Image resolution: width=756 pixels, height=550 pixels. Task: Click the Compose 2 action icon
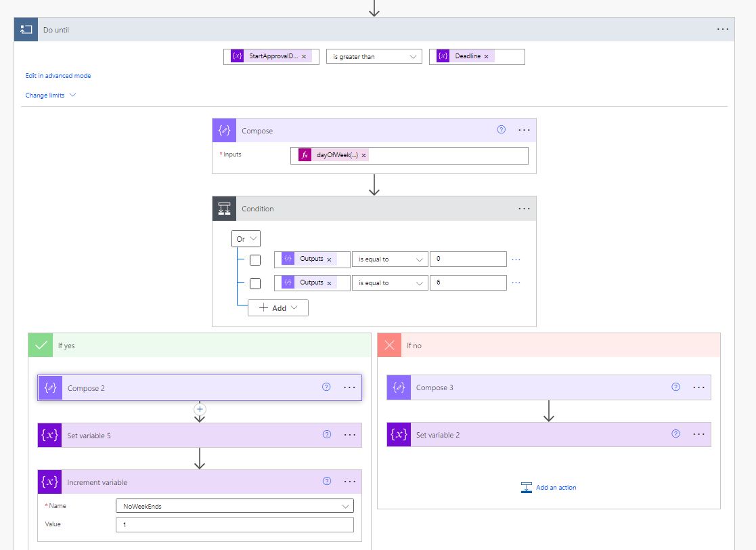(50, 387)
